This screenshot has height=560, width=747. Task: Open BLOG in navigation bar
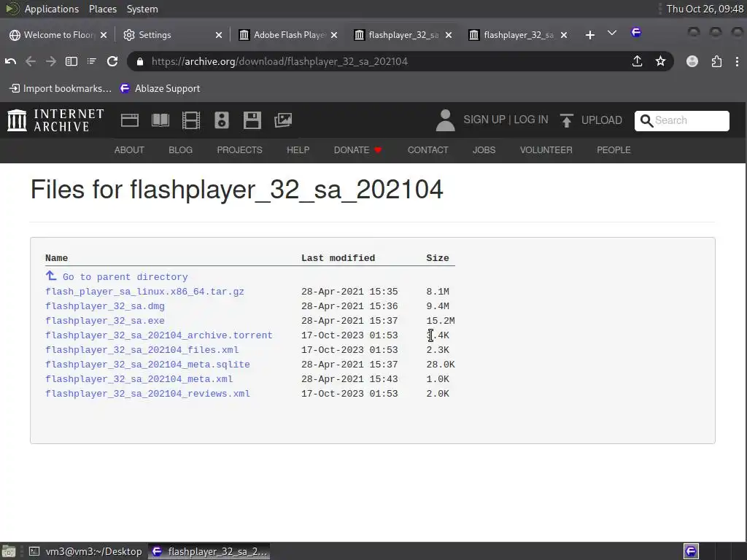tap(181, 150)
